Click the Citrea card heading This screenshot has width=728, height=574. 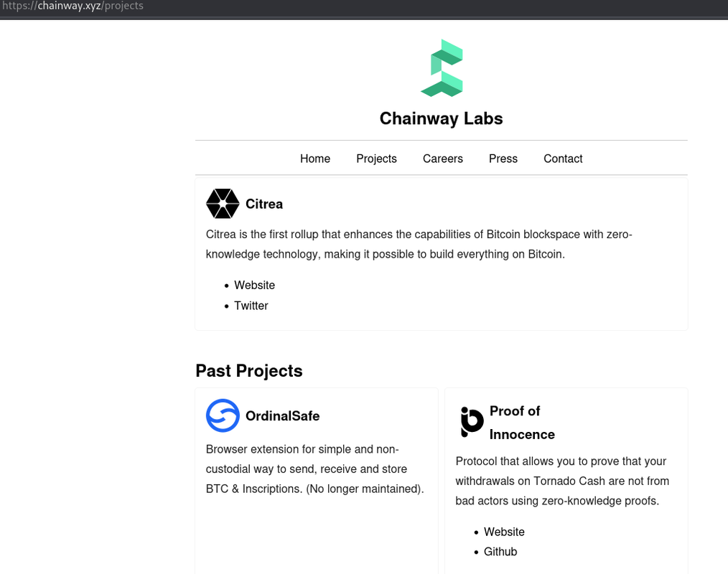[x=264, y=204]
